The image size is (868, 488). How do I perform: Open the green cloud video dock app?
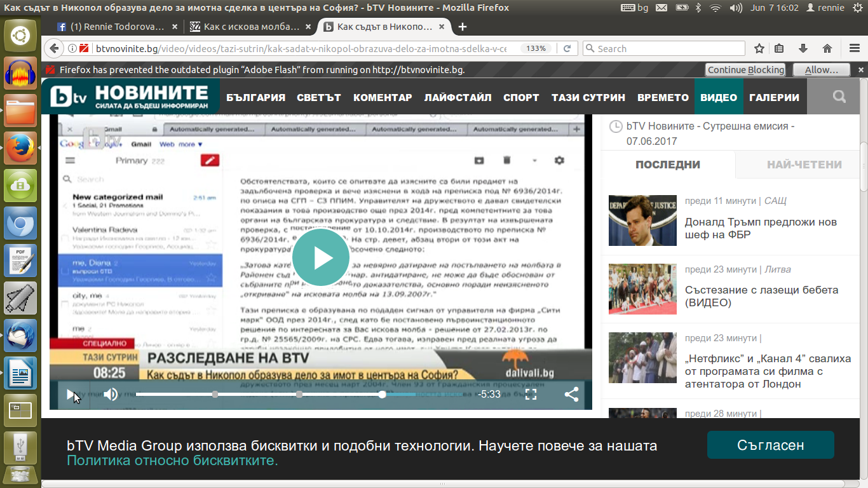[20, 186]
